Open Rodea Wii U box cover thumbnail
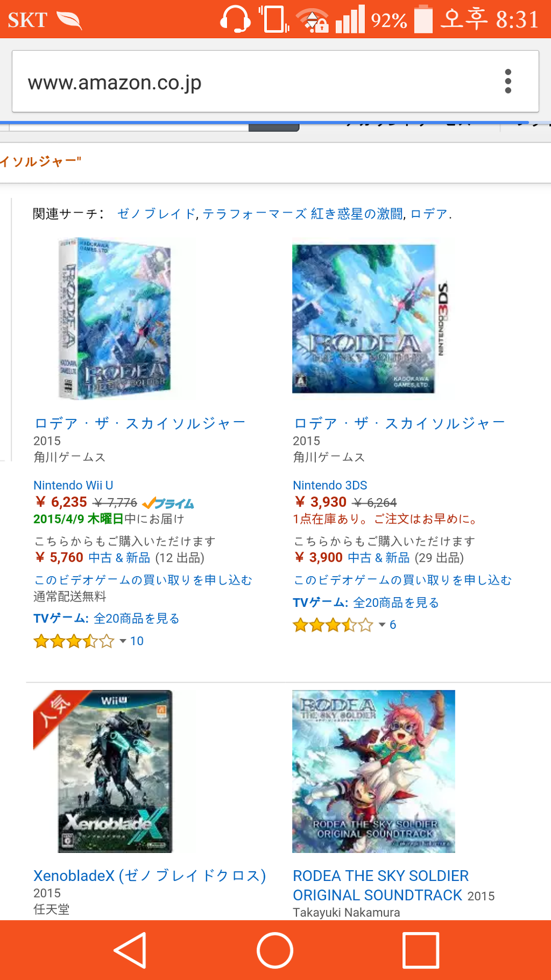The width and height of the screenshot is (551, 980). pyautogui.click(x=115, y=319)
